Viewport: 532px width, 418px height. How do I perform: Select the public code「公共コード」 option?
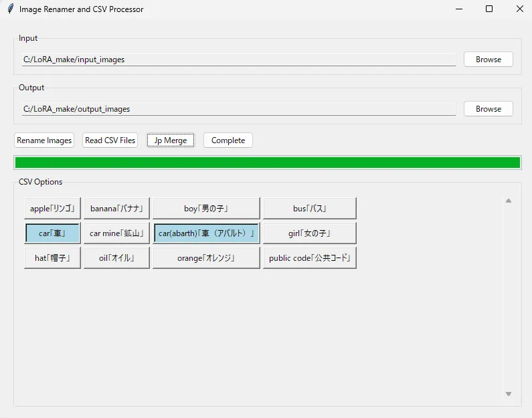[309, 258]
